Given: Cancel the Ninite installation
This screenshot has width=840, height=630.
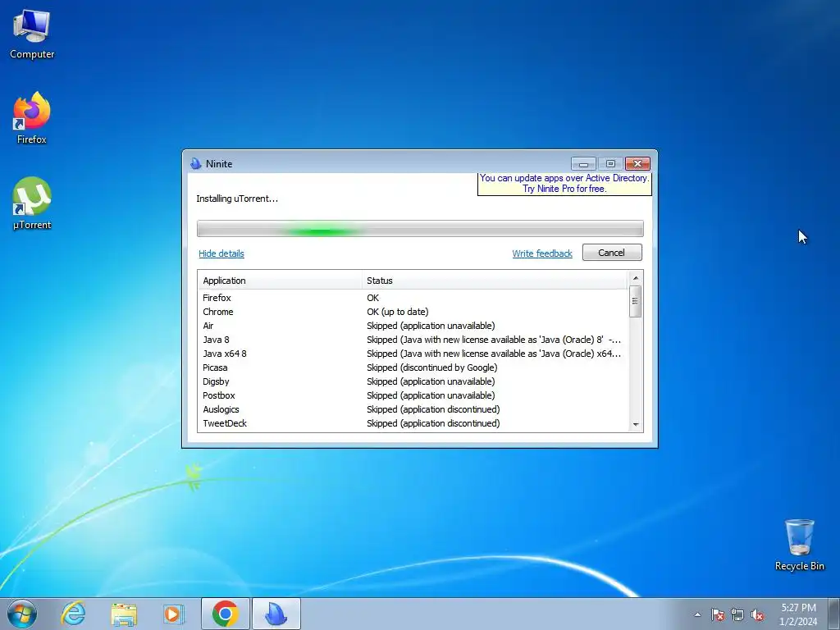Looking at the screenshot, I should [x=612, y=253].
